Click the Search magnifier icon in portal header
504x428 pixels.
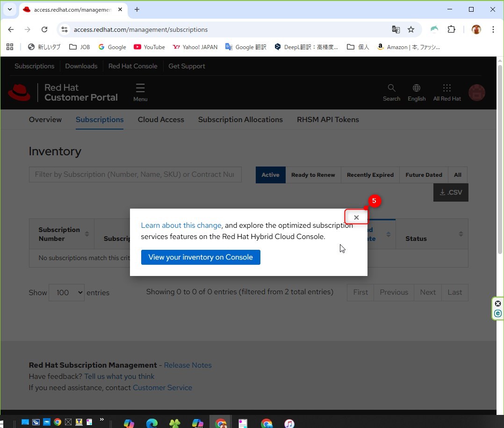click(x=391, y=93)
